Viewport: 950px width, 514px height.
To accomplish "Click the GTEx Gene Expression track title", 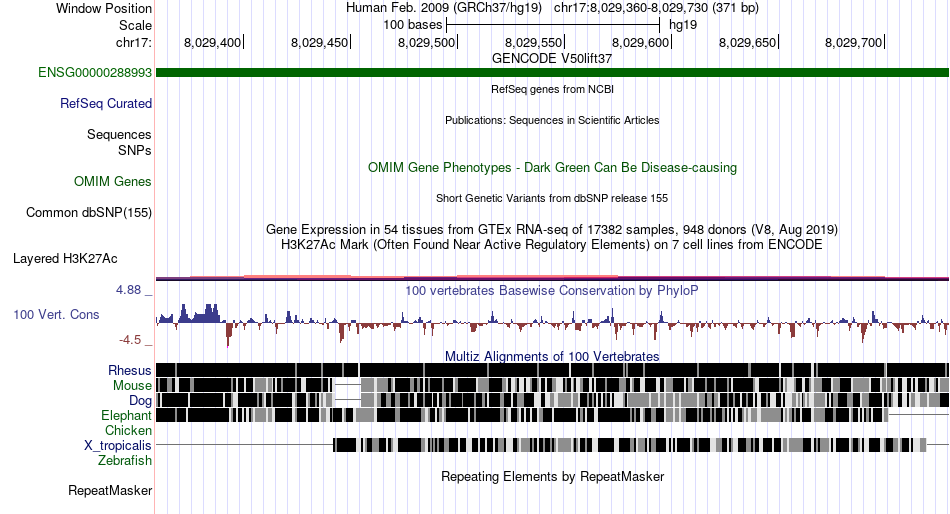I will (x=552, y=230).
